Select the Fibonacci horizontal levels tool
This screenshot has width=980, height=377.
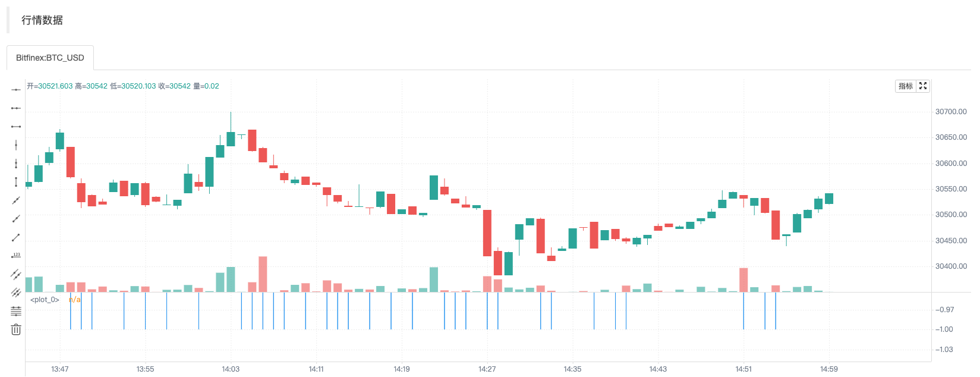coord(16,311)
